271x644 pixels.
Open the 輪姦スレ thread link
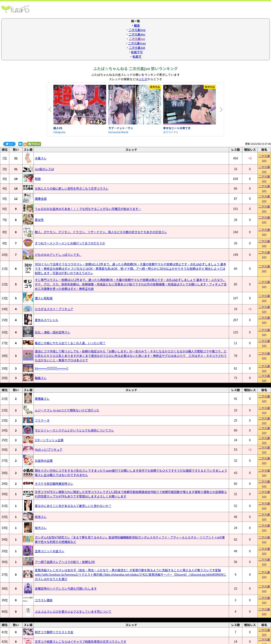(x=41, y=378)
